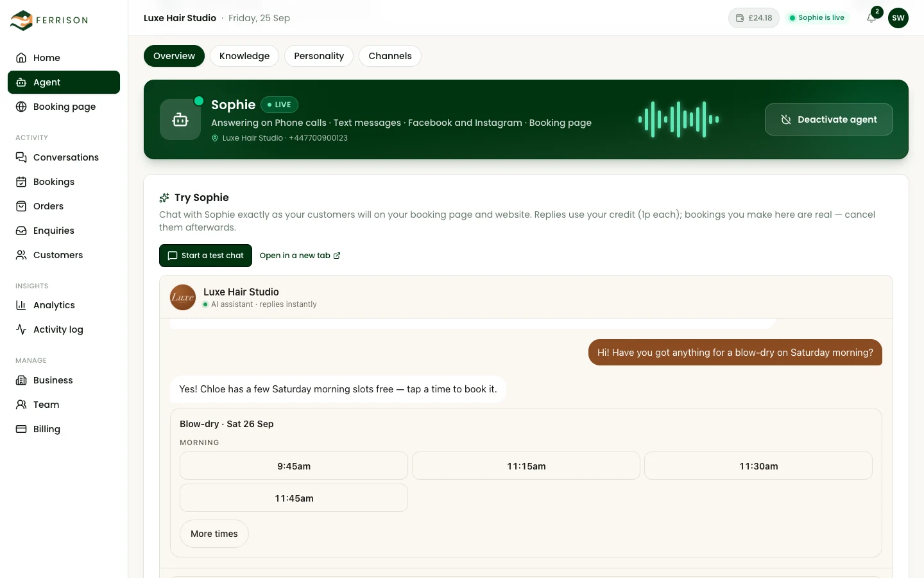Show more times for Saturday
The height and width of the screenshot is (578, 924).
click(214, 534)
